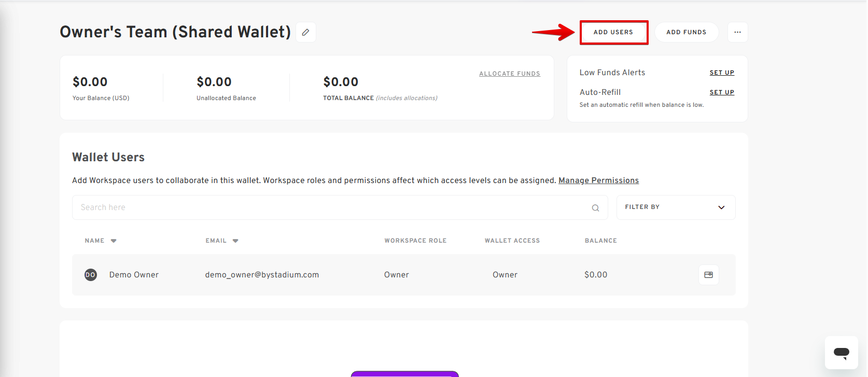Set up Auto-Refill
Viewport: 868px width, 377px height.
(x=721, y=92)
